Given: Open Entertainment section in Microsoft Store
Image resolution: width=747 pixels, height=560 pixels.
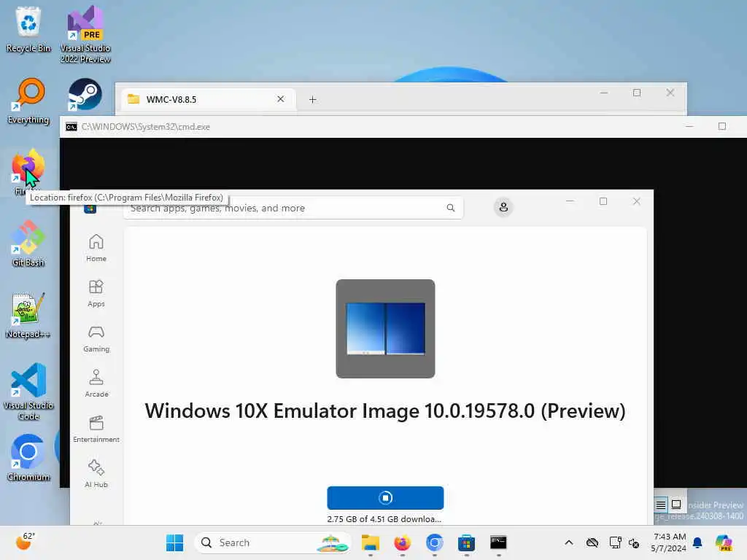Looking at the screenshot, I should click(96, 429).
